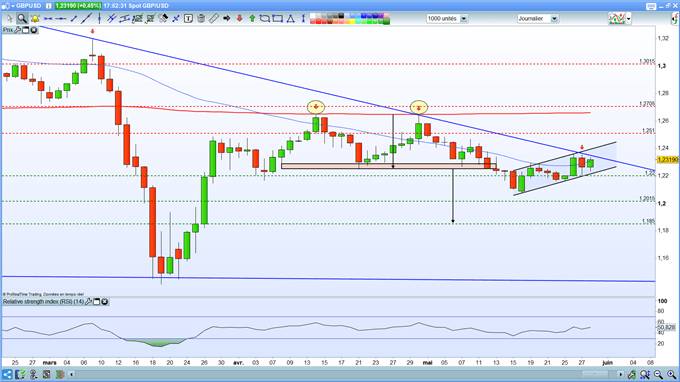The height and width of the screenshot is (382, 680).
Task: Click the Prix panel label
Action: tap(8, 30)
